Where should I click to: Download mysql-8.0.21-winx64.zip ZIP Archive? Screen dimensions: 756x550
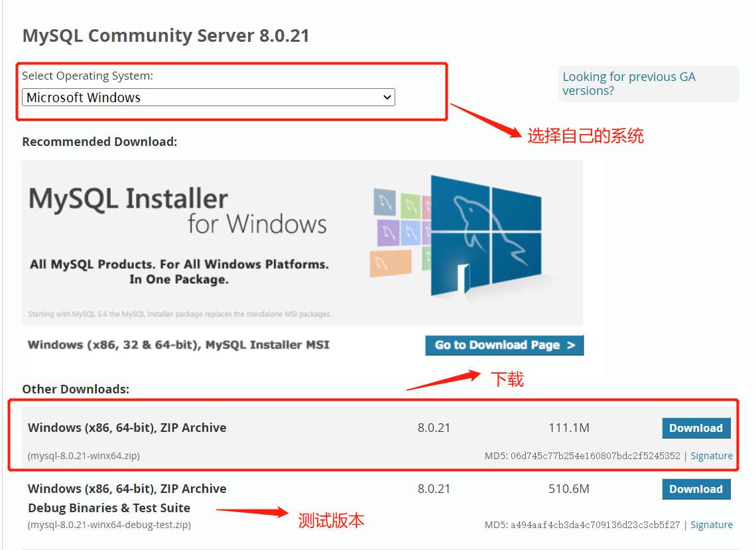tap(696, 428)
